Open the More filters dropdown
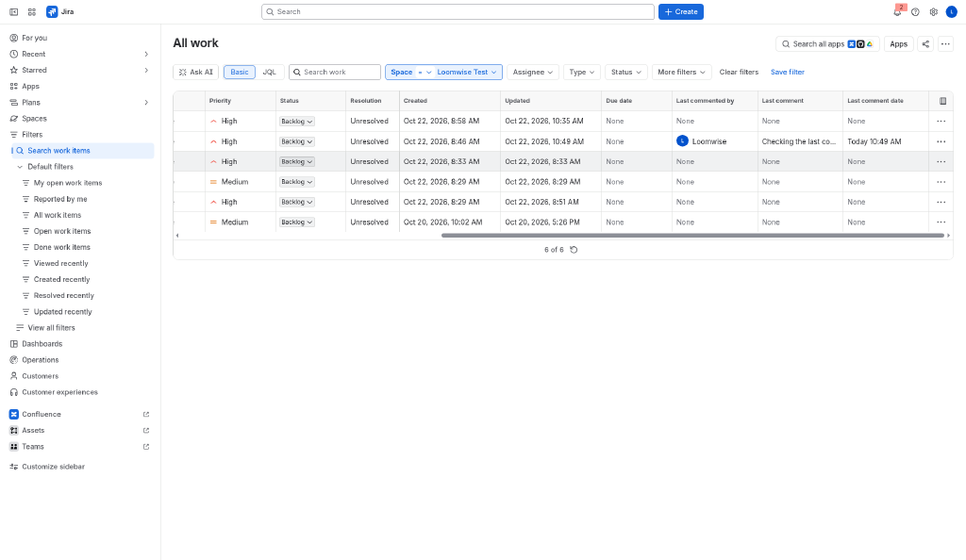 pos(681,72)
